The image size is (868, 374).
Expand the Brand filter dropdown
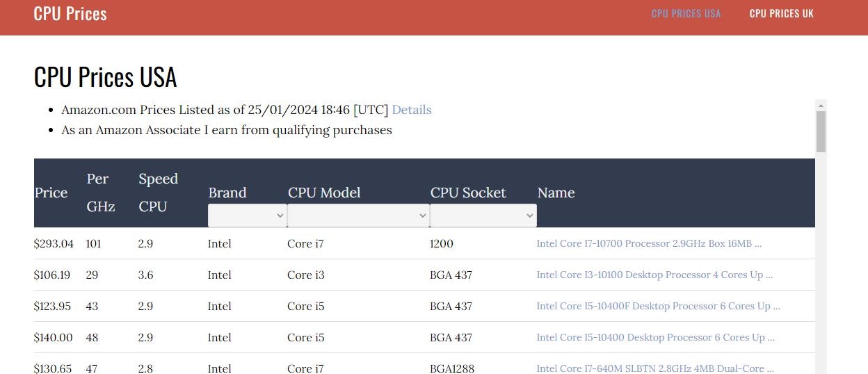(247, 216)
